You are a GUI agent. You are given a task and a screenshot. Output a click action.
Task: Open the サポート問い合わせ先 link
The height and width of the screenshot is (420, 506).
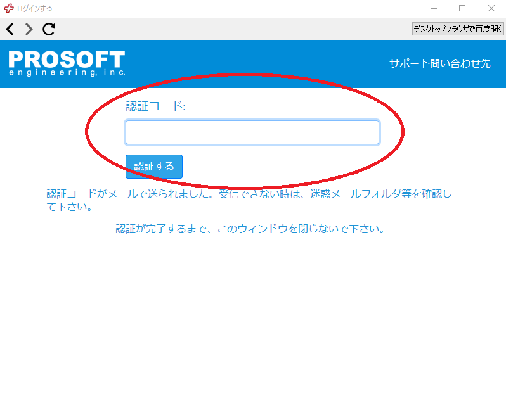click(x=439, y=64)
